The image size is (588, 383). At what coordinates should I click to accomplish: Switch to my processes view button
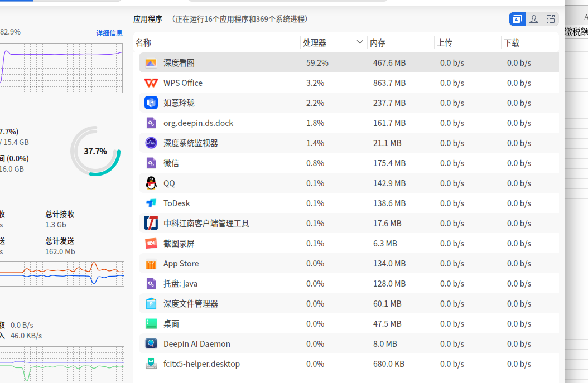[534, 19]
